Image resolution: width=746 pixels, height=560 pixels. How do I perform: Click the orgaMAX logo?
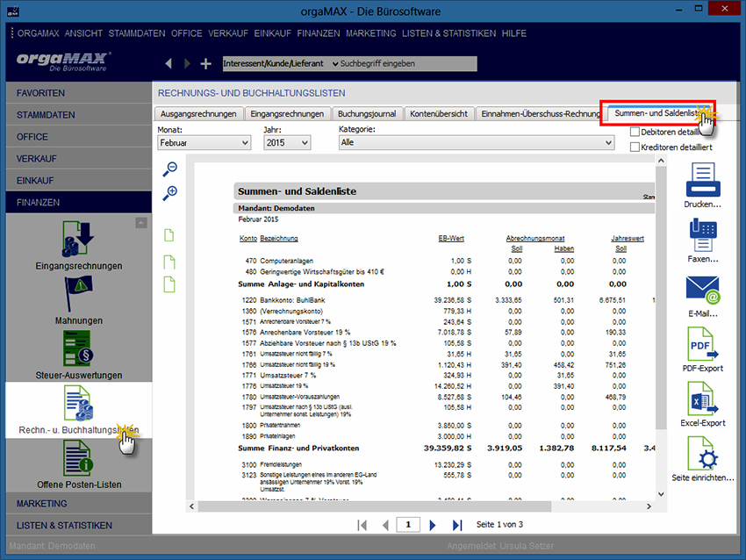(x=63, y=61)
